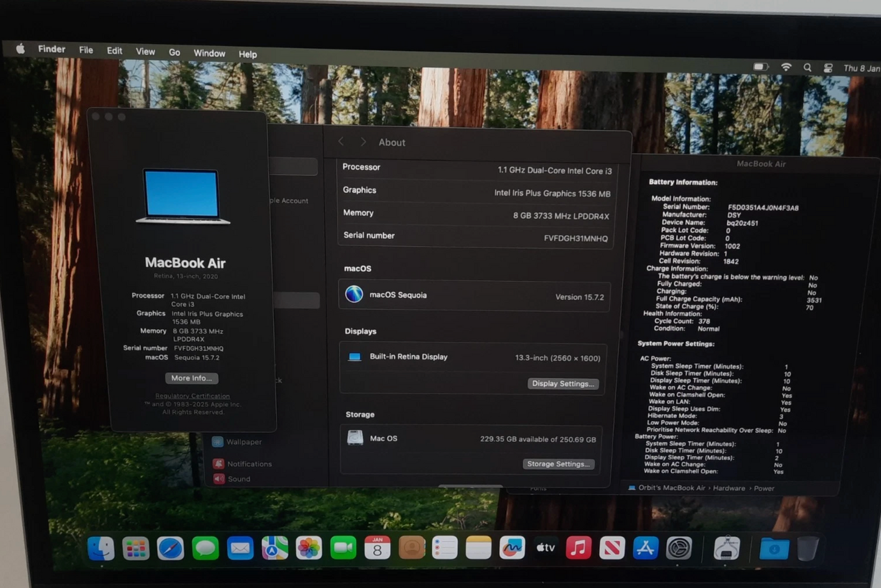
Task: Click the Built-in Retina Display icon
Action: [x=354, y=357]
